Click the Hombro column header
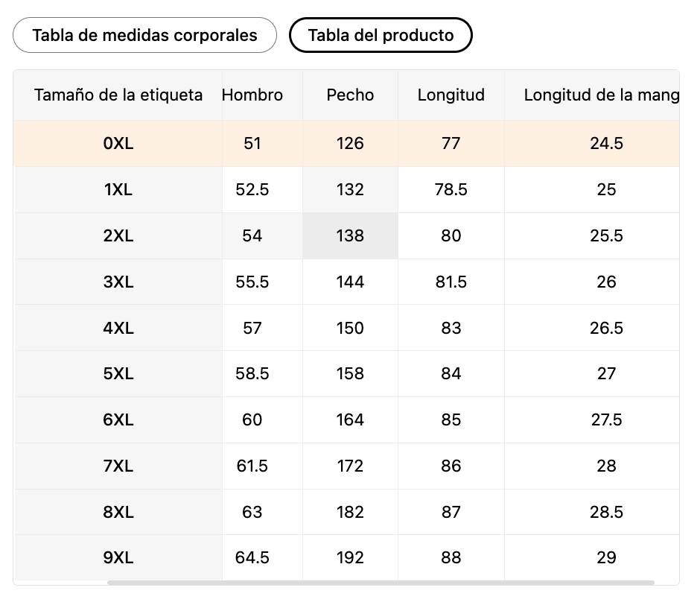Screen dimensions: 700x608 [252, 95]
